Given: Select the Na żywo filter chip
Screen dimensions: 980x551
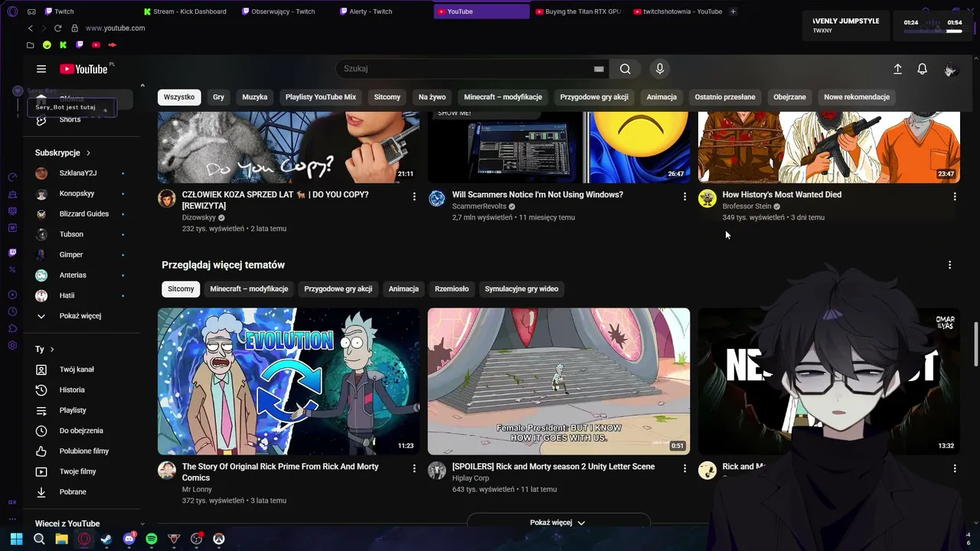Looking at the screenshot, I should (432, 97).
